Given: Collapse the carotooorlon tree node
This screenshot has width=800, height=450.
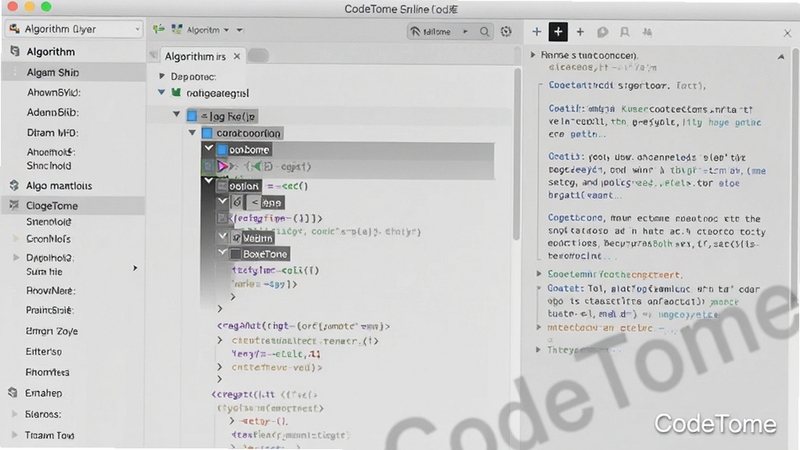Looking at the screenshot, I should tap(192, 133).
